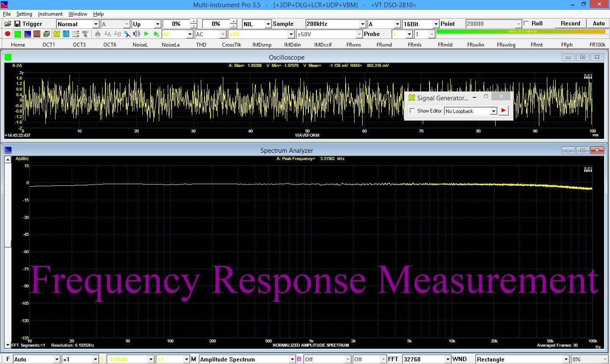
Task: Enable the Roll checkbox
Action: tap(526, 23)
